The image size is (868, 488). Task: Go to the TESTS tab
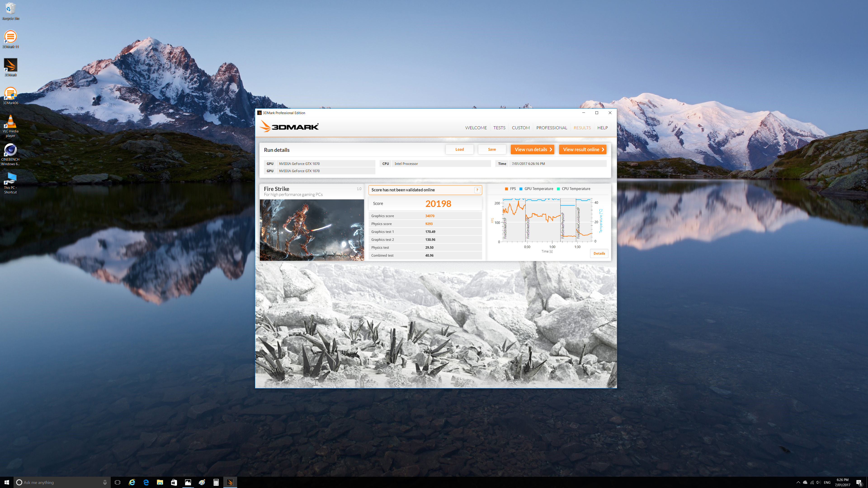point(499,128)
